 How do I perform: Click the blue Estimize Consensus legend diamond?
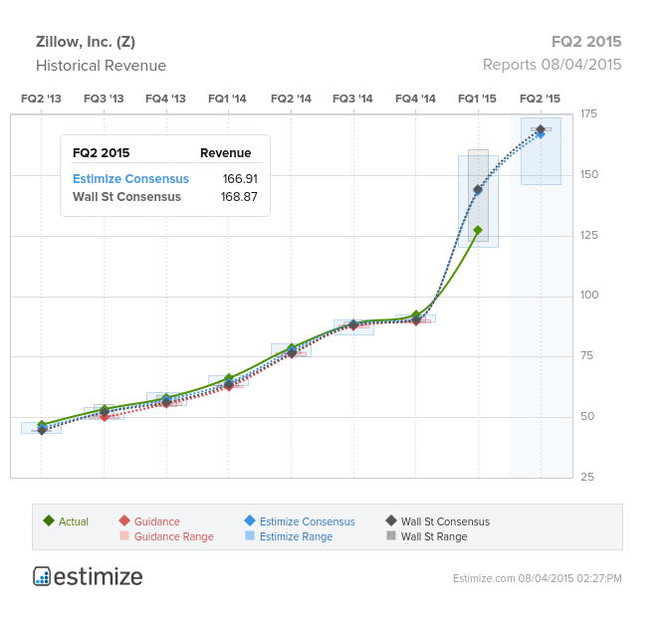click(x=250, y=520)
